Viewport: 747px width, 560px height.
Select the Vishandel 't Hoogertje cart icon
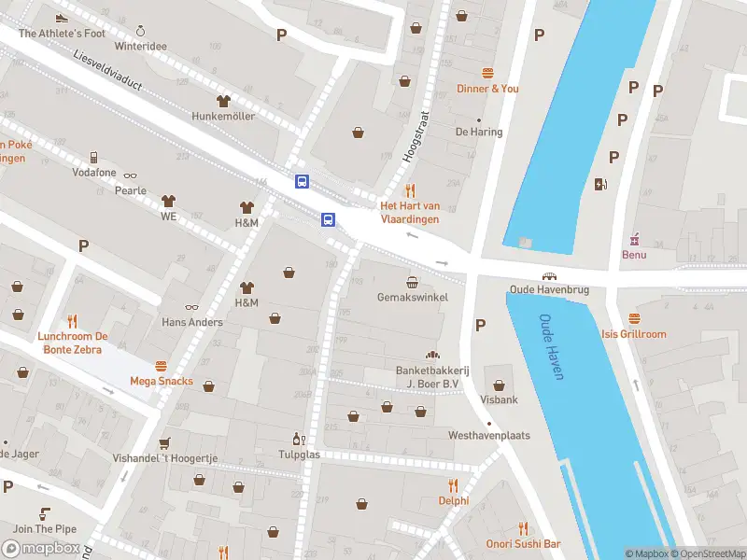(165, 443)
